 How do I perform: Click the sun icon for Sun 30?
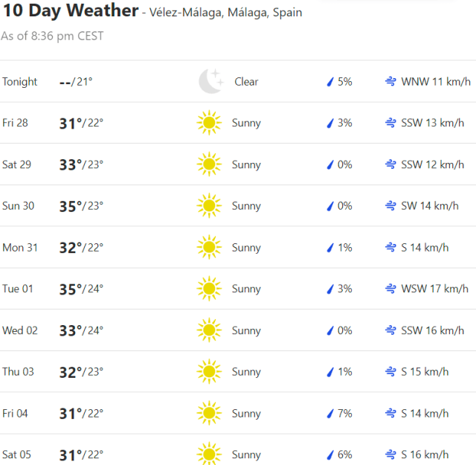click(x=209, y=206)
